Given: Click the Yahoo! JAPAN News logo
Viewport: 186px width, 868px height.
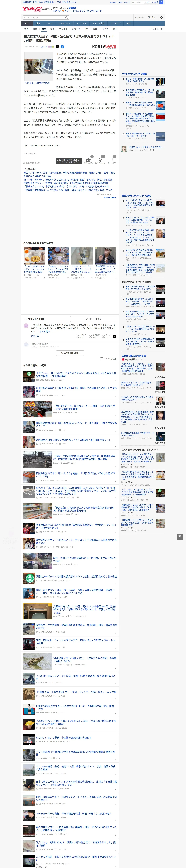Looking at the screenshot, I should pos(37,9).
